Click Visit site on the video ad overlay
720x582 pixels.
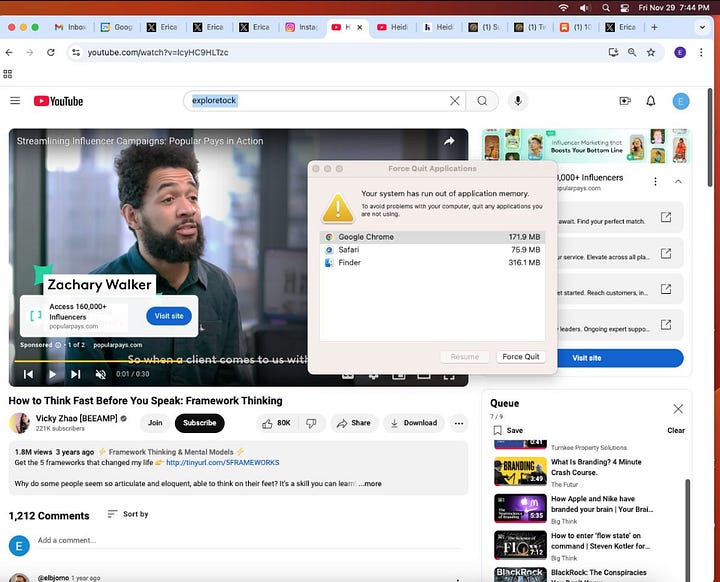click(169, 316)
